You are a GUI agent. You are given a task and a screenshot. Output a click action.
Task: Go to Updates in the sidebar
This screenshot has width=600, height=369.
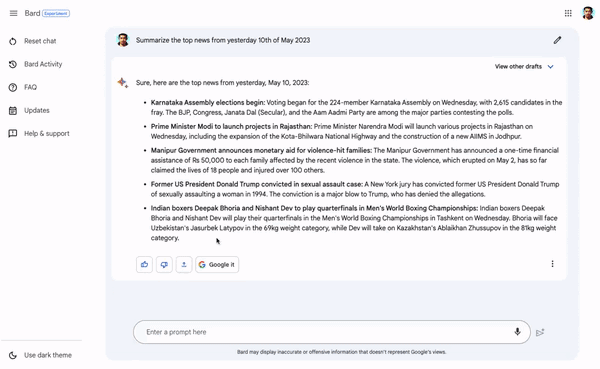(x=29, y=111)
